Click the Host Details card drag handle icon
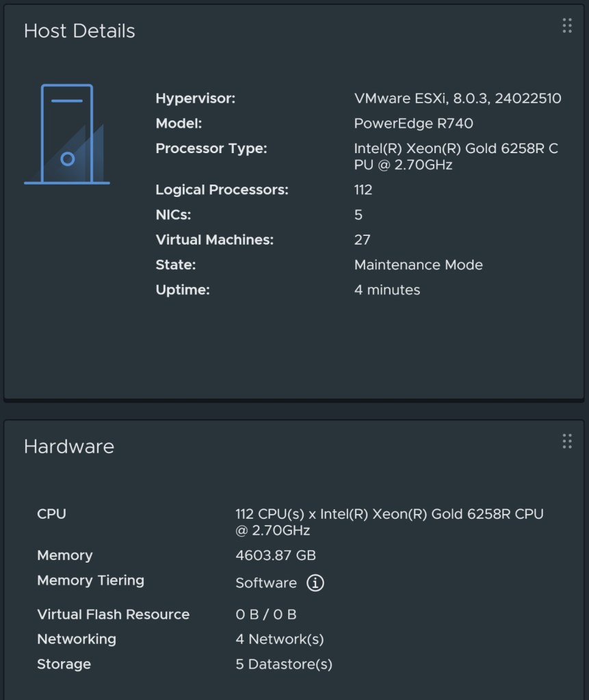The height and width of the screenshot is (700, 589). pos(566,26)
